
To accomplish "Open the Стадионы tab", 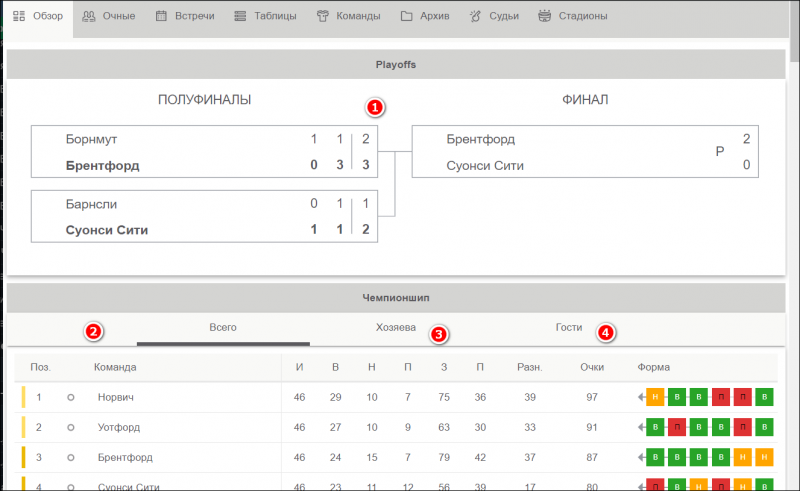I will point(573,16).
